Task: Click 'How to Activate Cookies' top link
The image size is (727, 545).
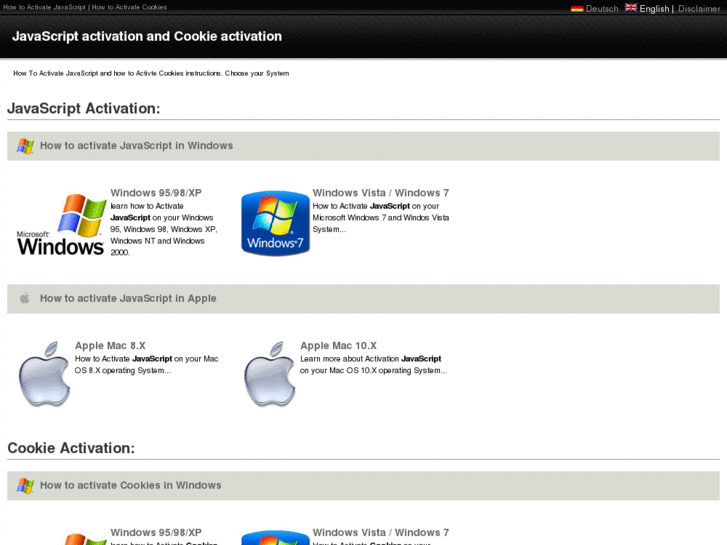Action: (x=129, y=7)
